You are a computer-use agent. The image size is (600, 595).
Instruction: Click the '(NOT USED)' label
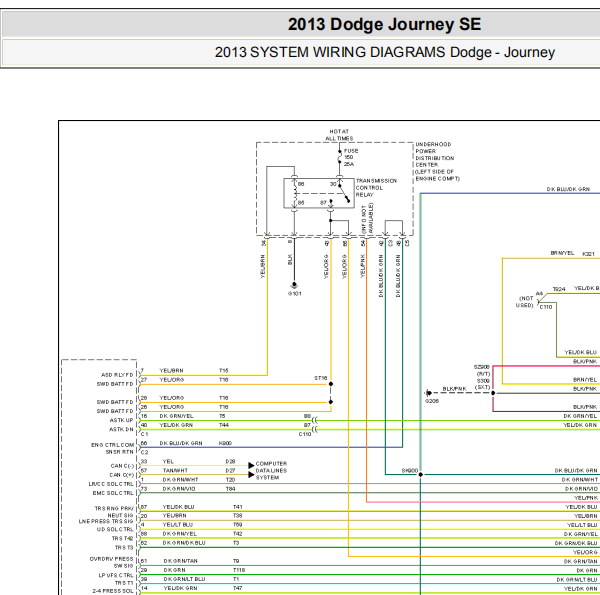[x=524, y=302]
